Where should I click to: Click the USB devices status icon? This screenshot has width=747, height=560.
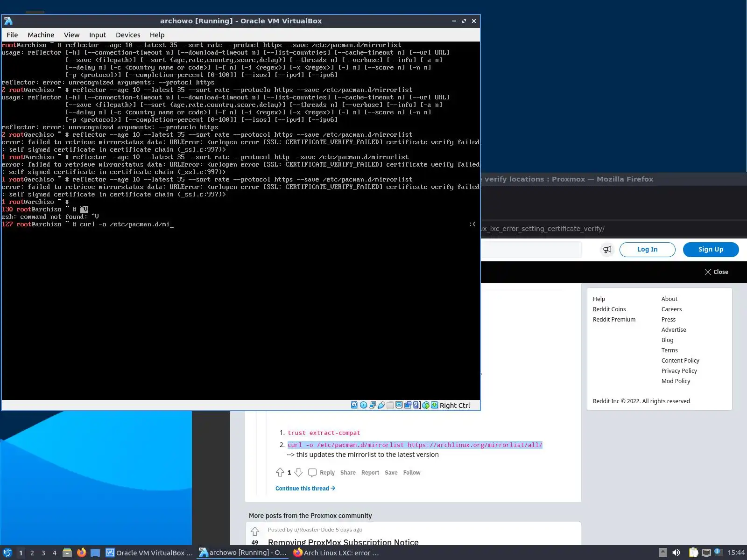click(x=381, y=405)
